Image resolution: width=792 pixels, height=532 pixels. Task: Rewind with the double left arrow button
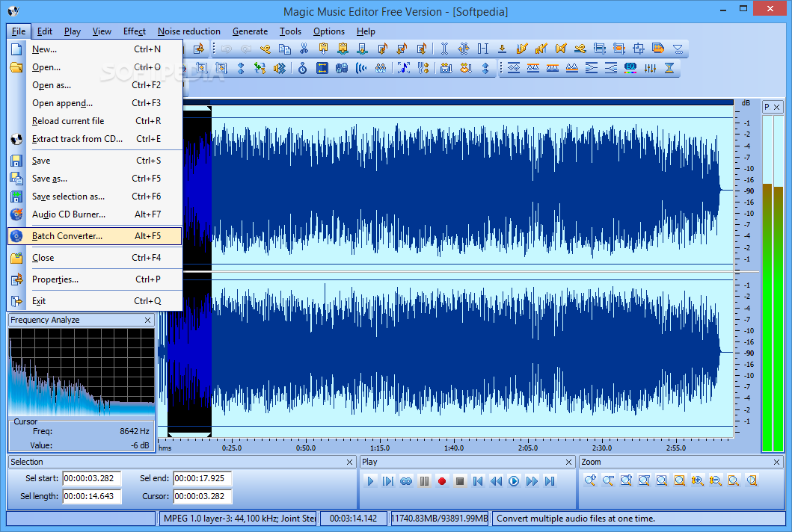coord(496,481)
